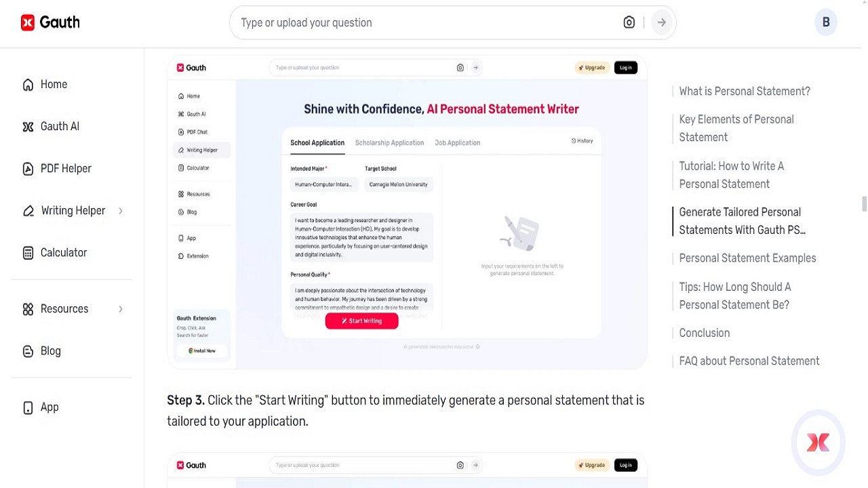Image resolution: width=868 pixels, height=488 pixels.
Task: Click the floating Gauth assistant icon
Action: coord(818,443)
